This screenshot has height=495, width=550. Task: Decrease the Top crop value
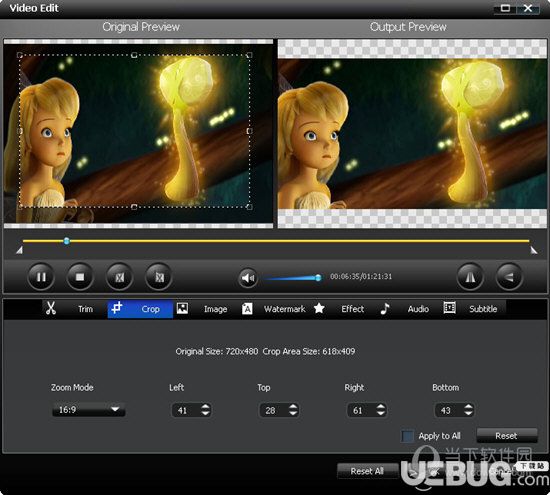coord(293,413)
